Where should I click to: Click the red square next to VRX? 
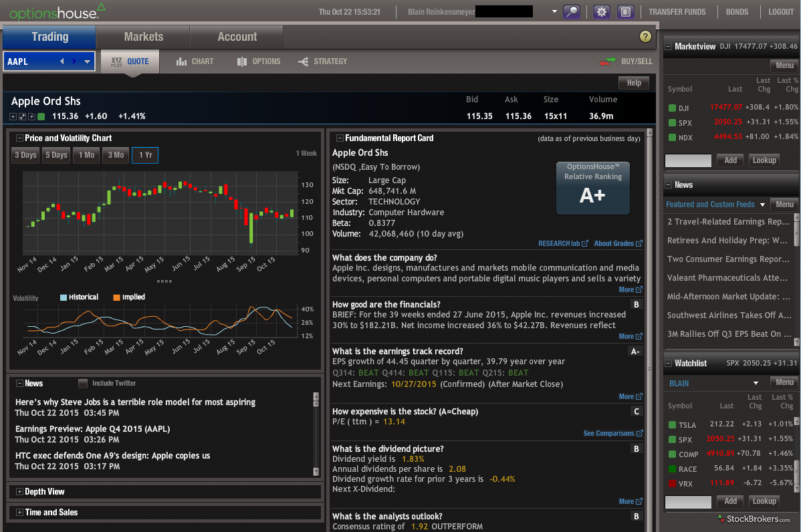click(x=672, y=483)
